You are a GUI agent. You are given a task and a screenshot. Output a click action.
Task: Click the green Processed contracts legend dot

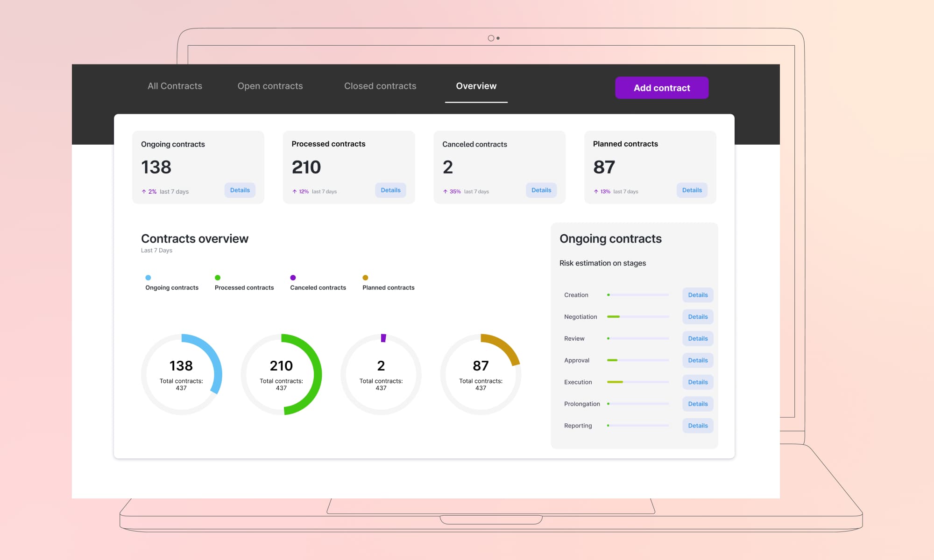click(x=218, y=278)
